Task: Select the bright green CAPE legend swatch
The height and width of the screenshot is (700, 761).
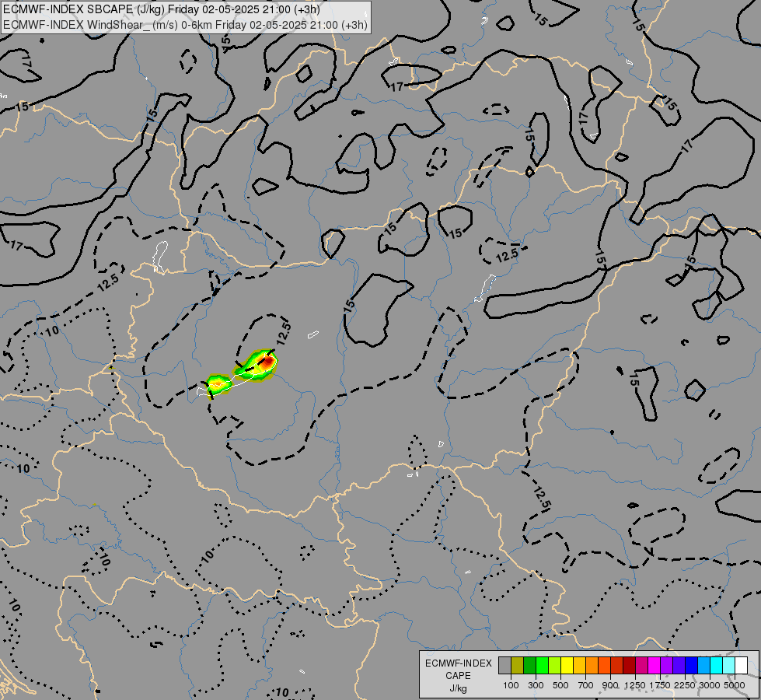Action: 542,666
